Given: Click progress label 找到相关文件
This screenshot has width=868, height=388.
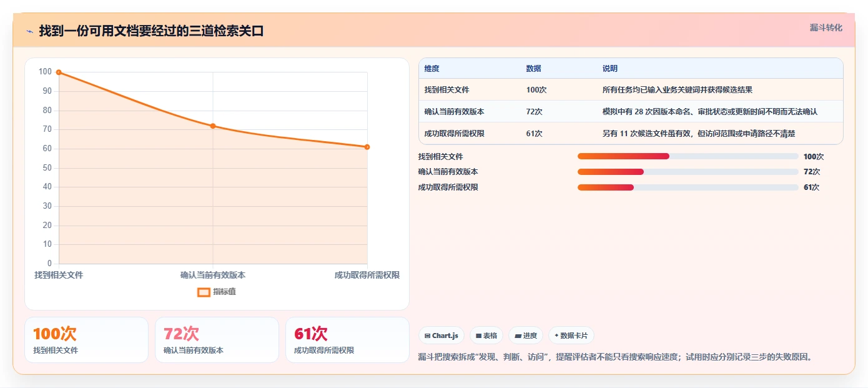Looking at the screenshot, I should click(441, 157).
